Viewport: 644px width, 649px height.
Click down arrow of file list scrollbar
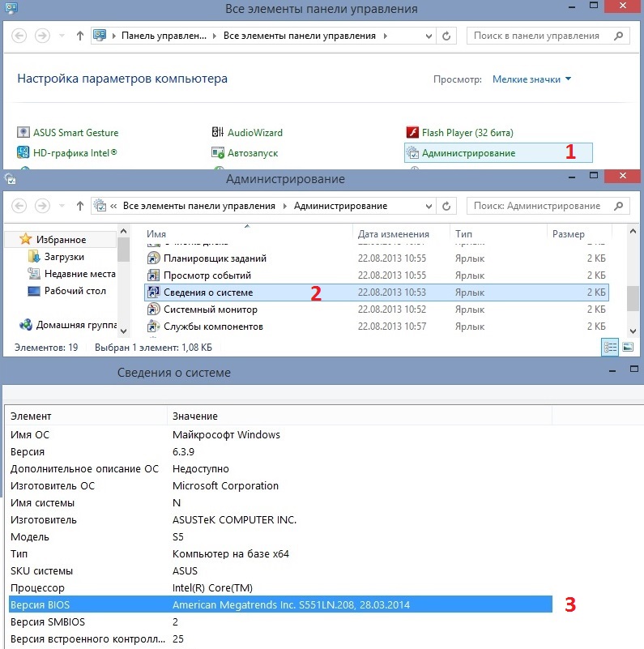click(x=633, y=331)
